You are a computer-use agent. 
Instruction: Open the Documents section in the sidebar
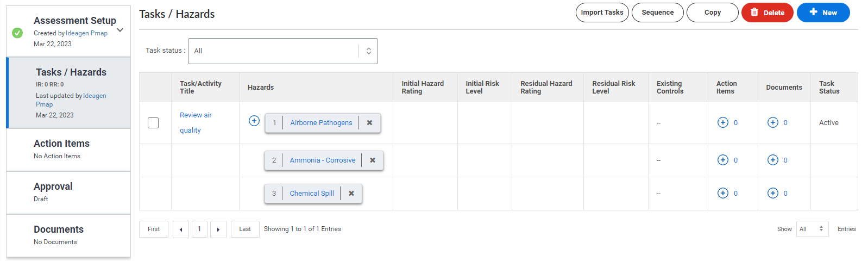(68, 235)
